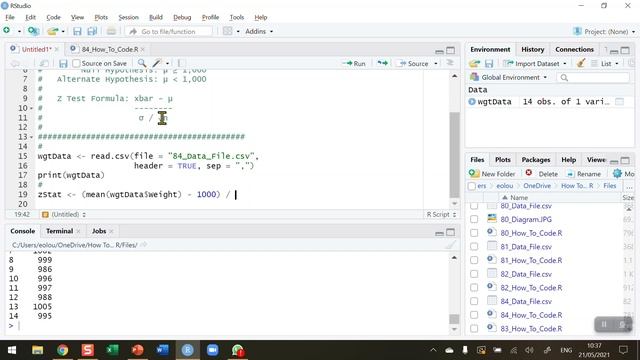640x360 pixels.
Task: Open Excel from the taskbar
Action: point(112,350)
